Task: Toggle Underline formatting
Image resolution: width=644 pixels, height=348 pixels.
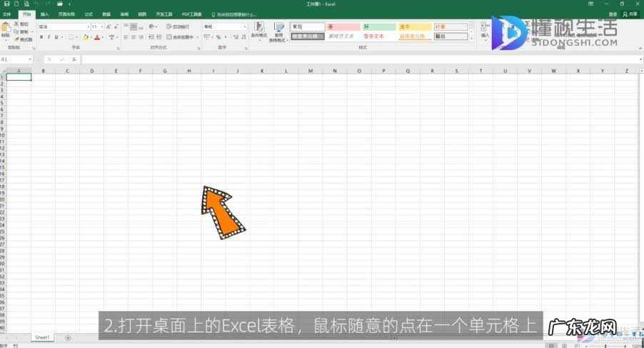Action: click(x=56, y=37)
